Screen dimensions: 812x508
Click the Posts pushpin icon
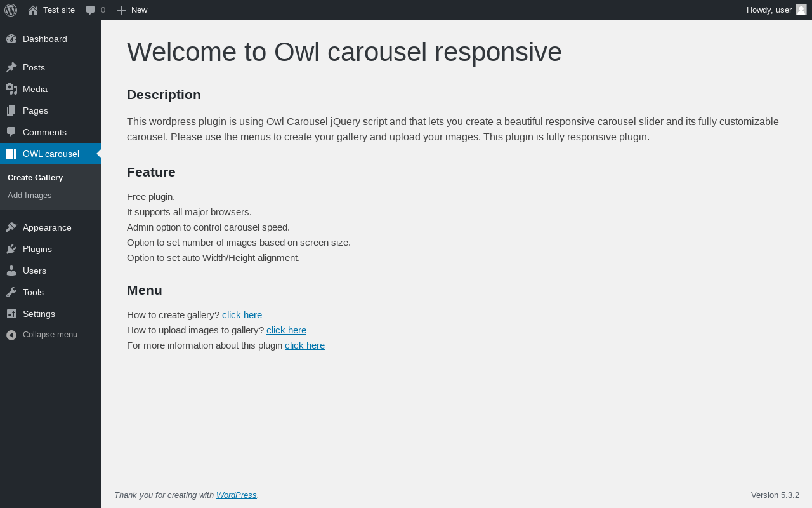coord(11,67)
